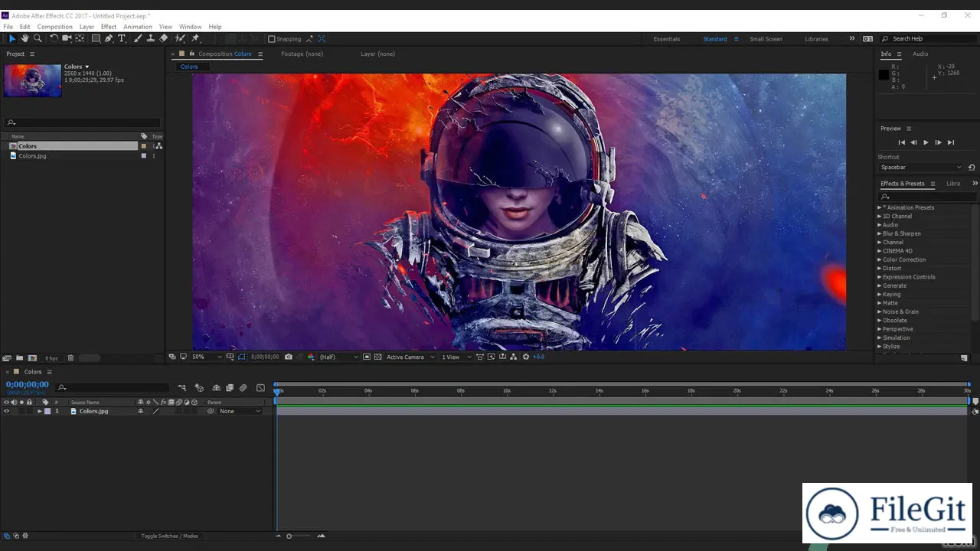Screen dimensions: 980x551
Task: Select the Pan Behind anchor point tool
Action: point(80,38)
